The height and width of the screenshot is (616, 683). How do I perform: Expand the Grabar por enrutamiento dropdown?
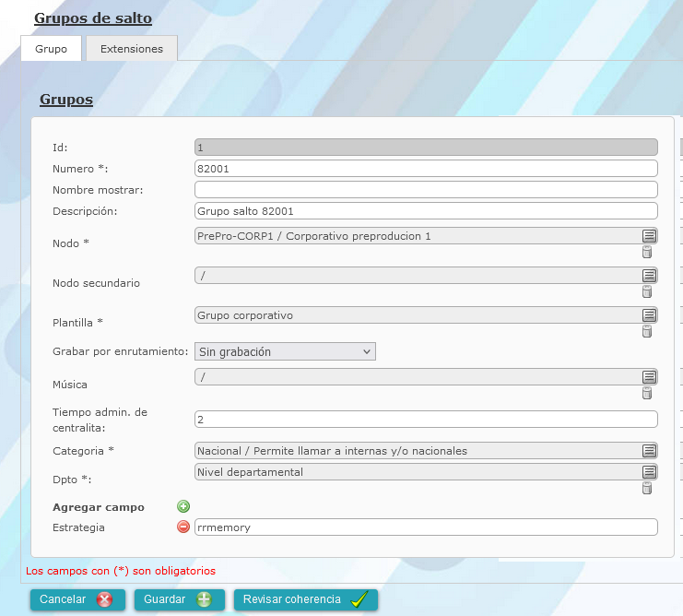(x=285, y=351)
